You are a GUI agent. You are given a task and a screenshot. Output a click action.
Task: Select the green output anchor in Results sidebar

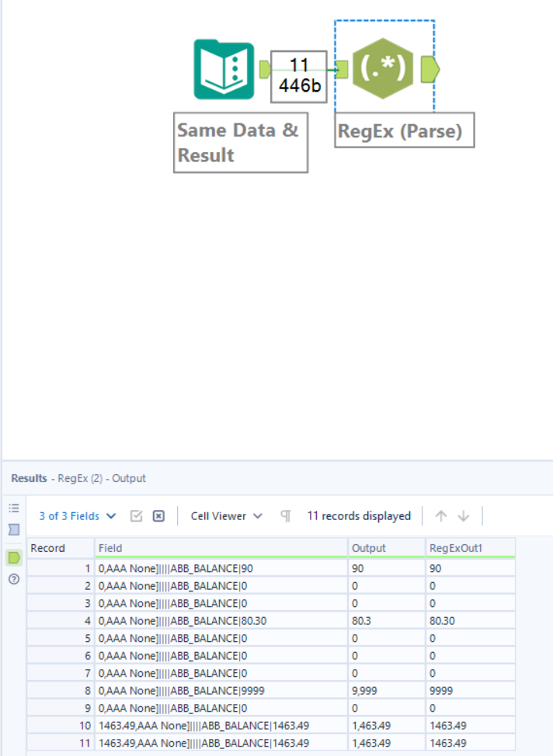(x=14, y=557)
